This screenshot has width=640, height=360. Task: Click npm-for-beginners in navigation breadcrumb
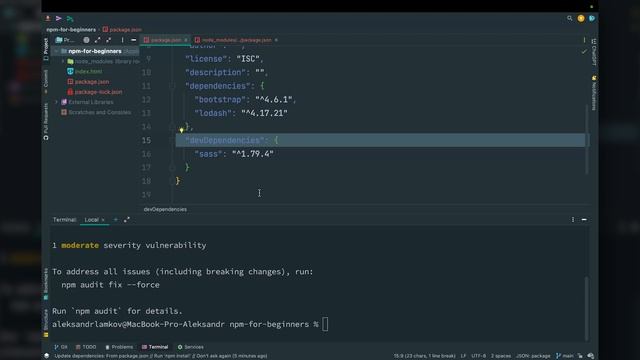71,29
